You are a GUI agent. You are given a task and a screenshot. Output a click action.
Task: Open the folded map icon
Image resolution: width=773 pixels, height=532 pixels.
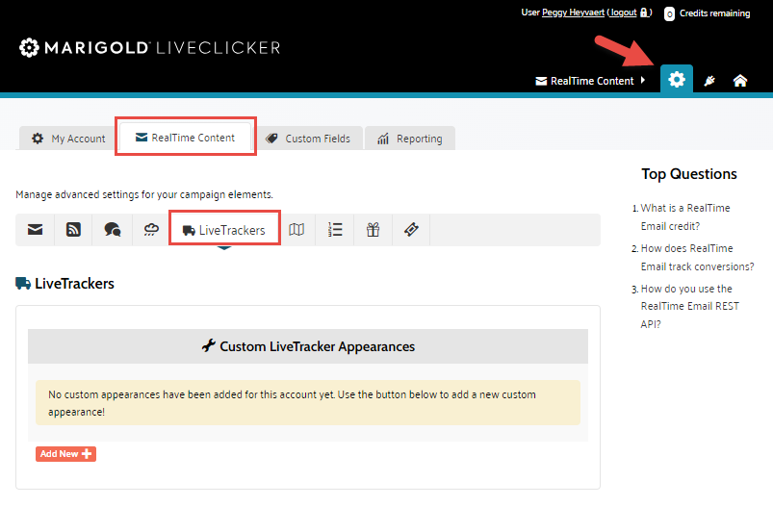point(297,230)
